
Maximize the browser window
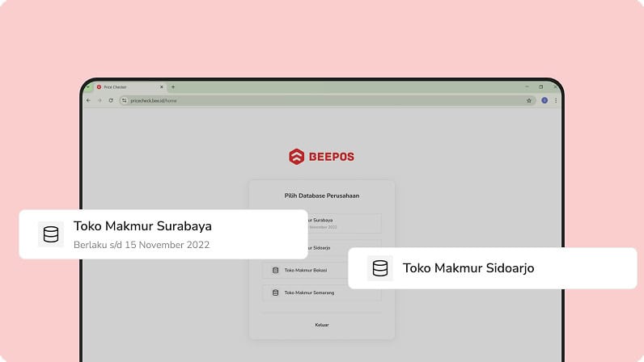coord(541,87)
